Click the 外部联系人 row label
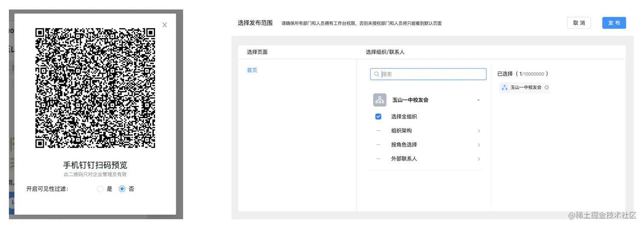This screenshot has width=644, height=227. tap(404, 158)
